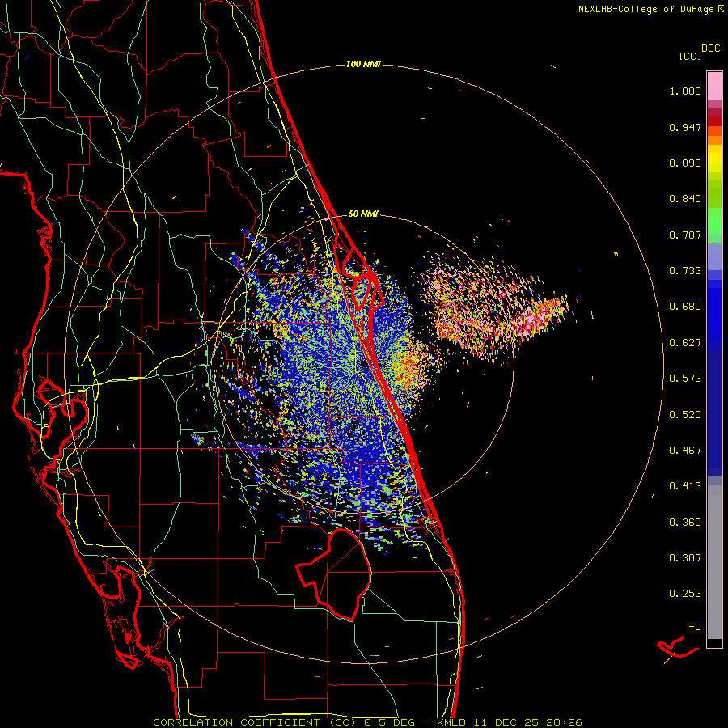This screenshot has width=728, height=728.
Task: Click the DCC label above the color scale
Action: point(710,48)
